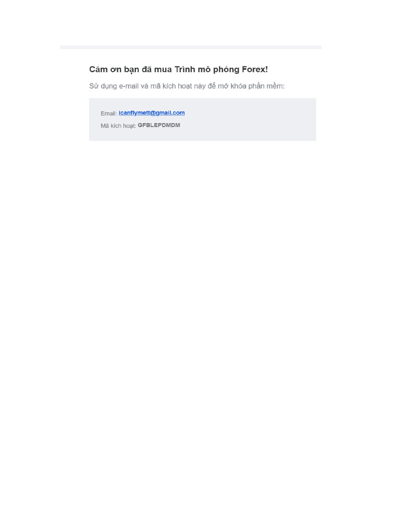The width and height of the screenshot is (399, 532).
Task: Click the word "mua" in the thank-you heading
Action: (163, 70)
